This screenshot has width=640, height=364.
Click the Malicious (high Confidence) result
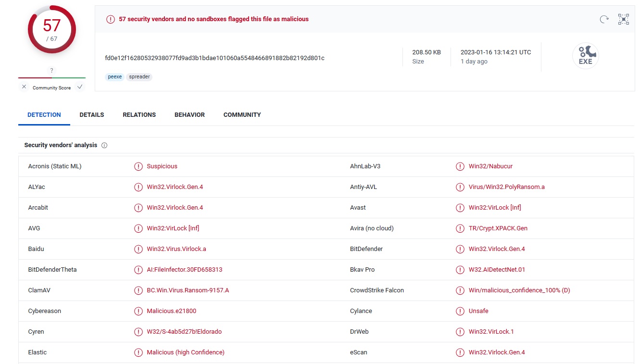[x=186, y=352]
